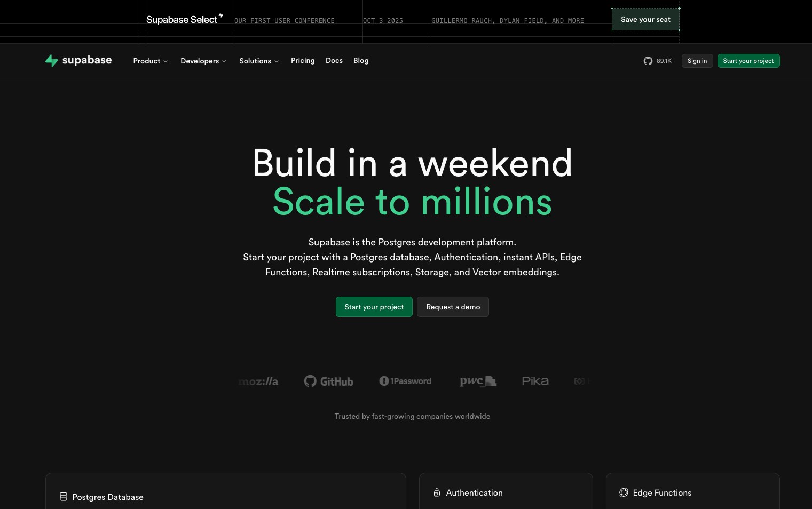Expand the Product dropdown menu
This screenshot has width=812, height=509.
point(150,61)
